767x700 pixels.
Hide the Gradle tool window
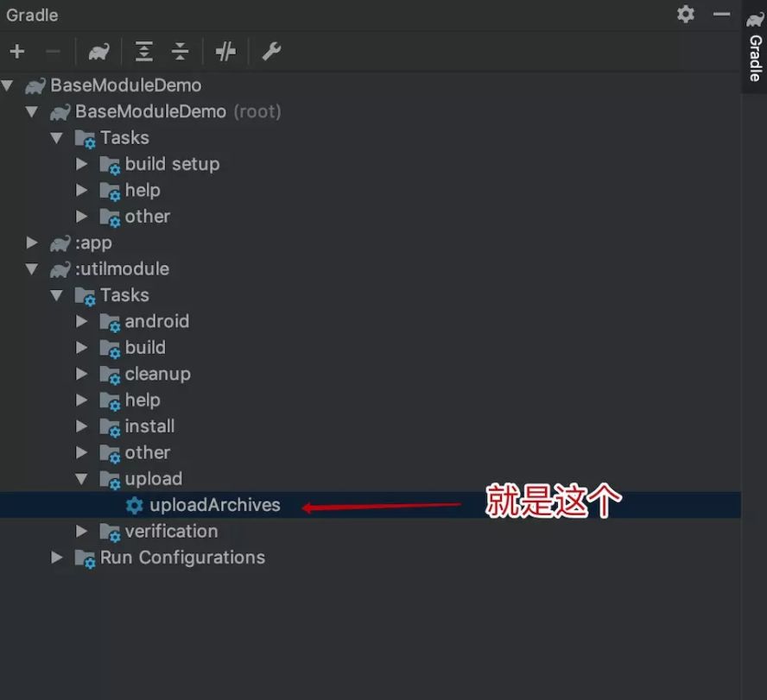click(x=721, y=15)
